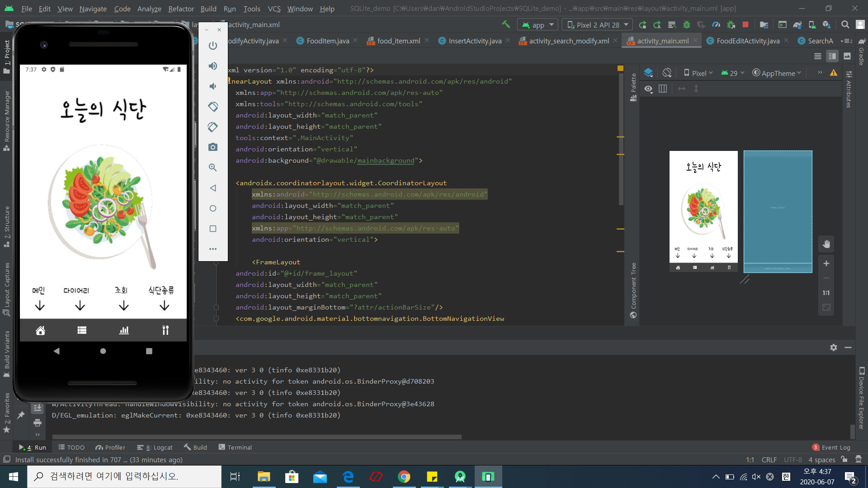The image size is (868, 488).
Task: Click the console horizontal scrollbar
Action: pos(257,437)
